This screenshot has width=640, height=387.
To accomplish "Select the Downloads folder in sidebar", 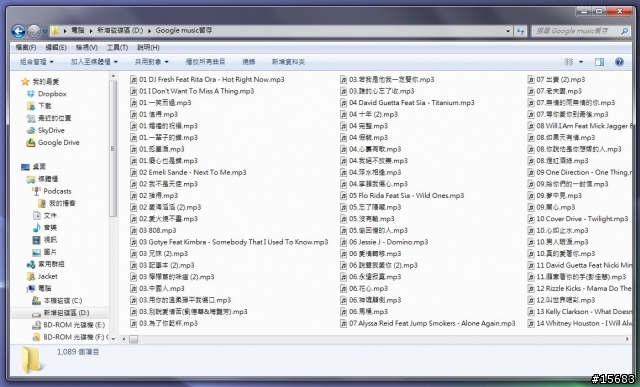I will pyautogui.click(x=39, y=106).
